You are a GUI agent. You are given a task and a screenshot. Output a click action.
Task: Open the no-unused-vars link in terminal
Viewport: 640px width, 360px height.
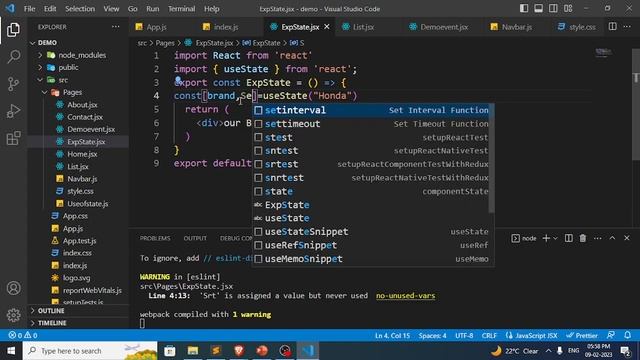[x=405, y=296]
